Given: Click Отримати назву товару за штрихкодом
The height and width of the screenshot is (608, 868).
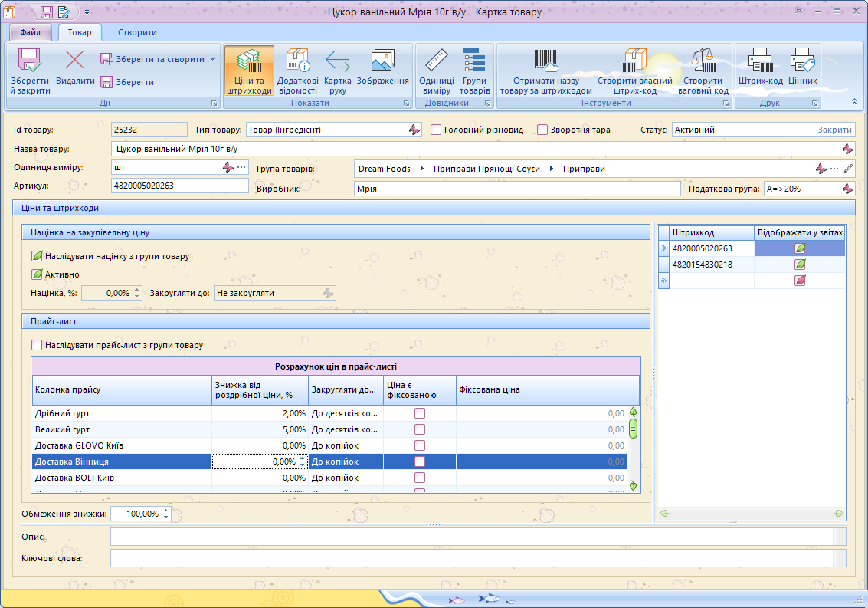Looking at the screenshot, I should click(x=545, y=72).
